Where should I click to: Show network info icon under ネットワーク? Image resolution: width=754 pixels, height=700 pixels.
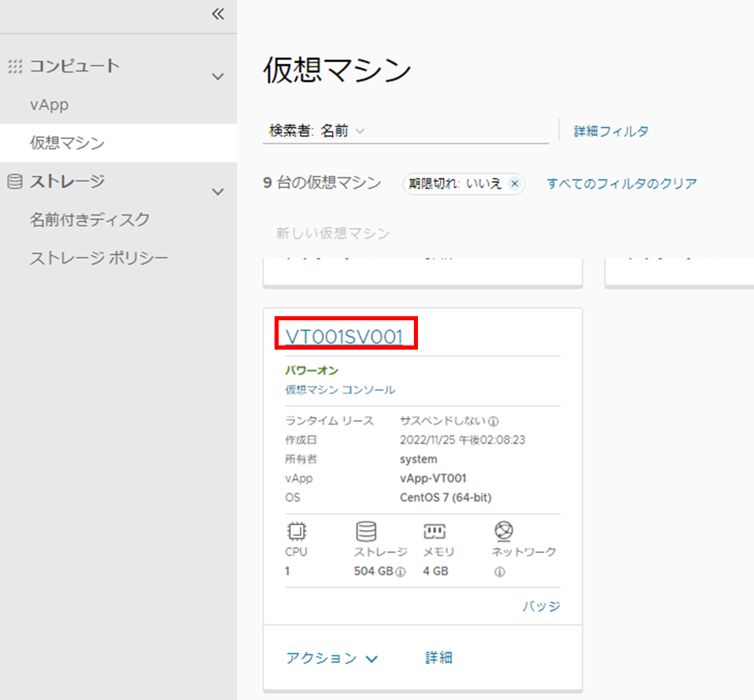click(500, 572)
